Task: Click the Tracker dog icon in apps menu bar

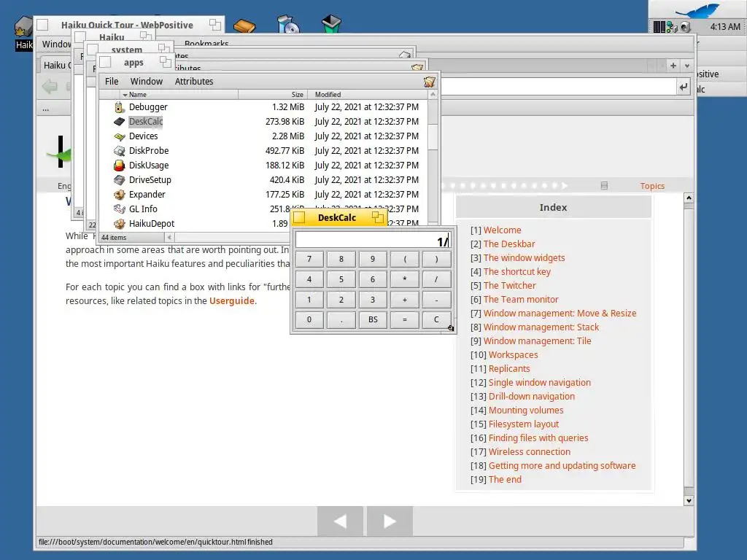Action: (x=429, y=82)
